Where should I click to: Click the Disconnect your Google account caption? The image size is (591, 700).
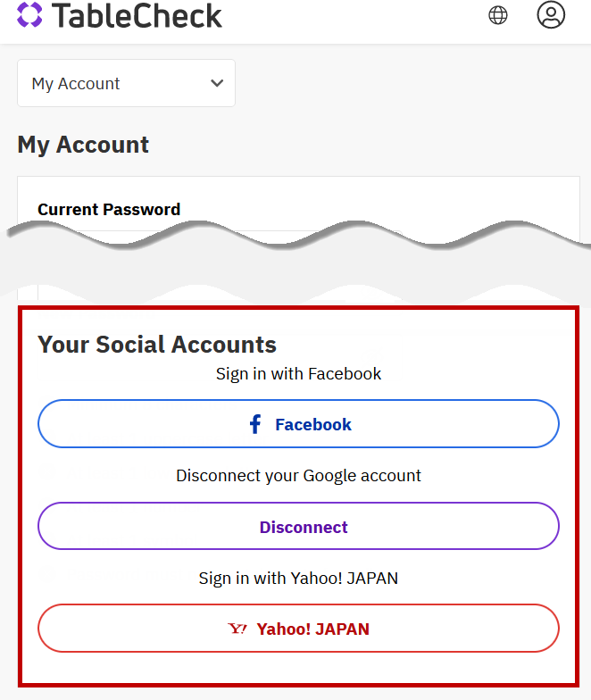298,476
